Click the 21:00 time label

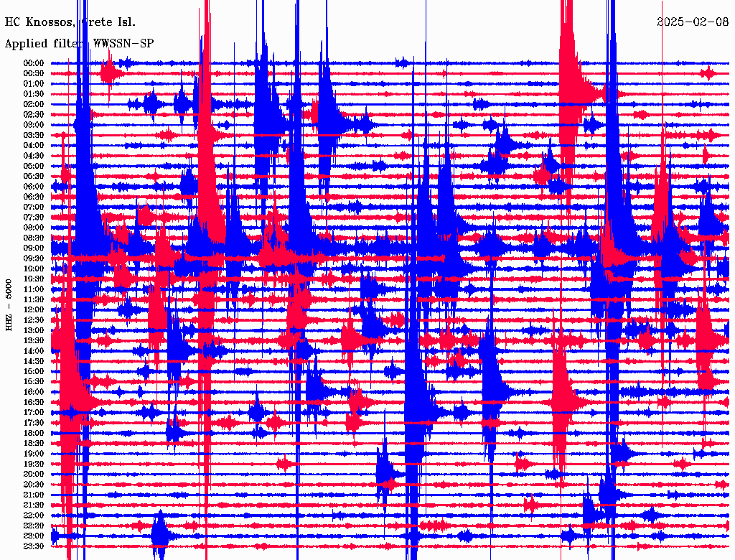pyautogui.click(x=34, y=495)
